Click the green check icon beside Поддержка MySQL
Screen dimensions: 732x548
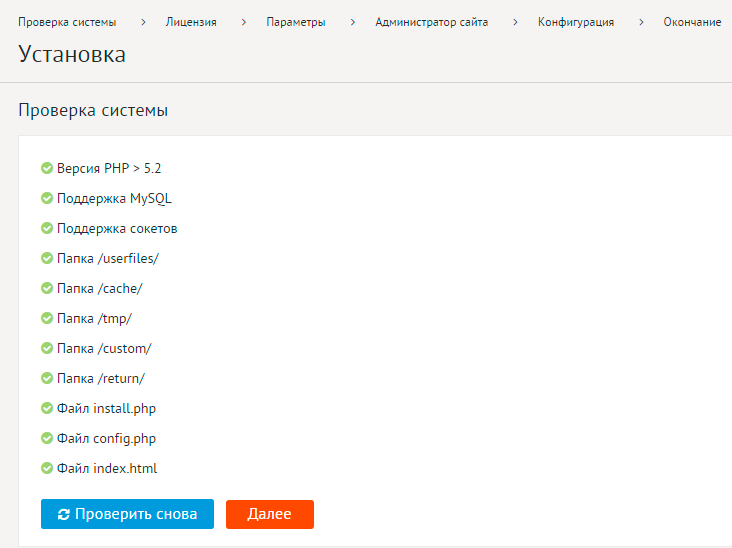point(47,198)
